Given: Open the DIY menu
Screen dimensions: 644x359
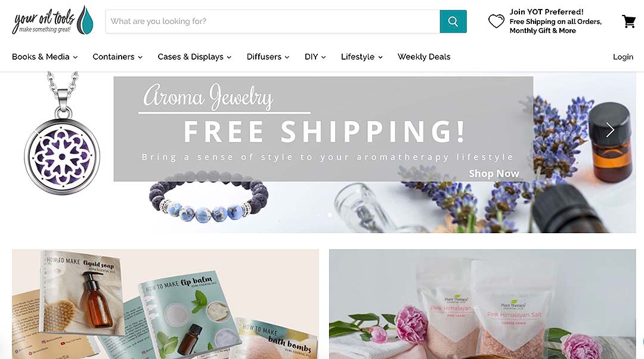Looking at the screenshot, I should pos(315,57).
